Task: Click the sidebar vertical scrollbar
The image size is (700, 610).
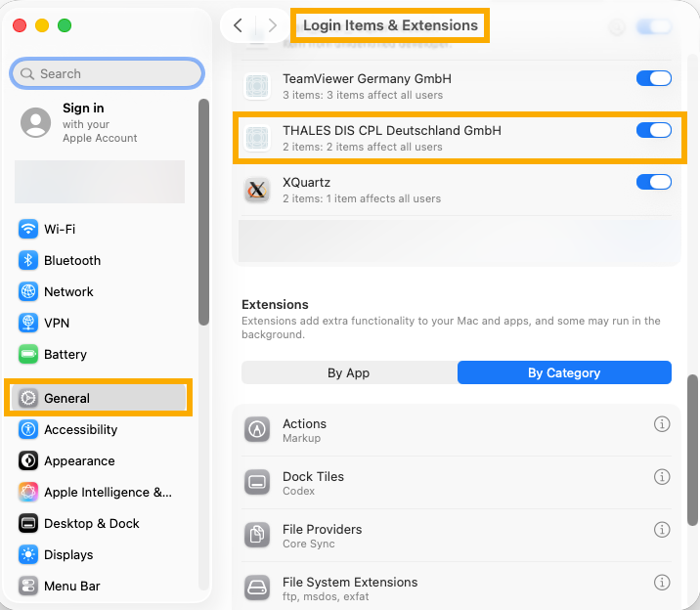Action: (203, 212)
